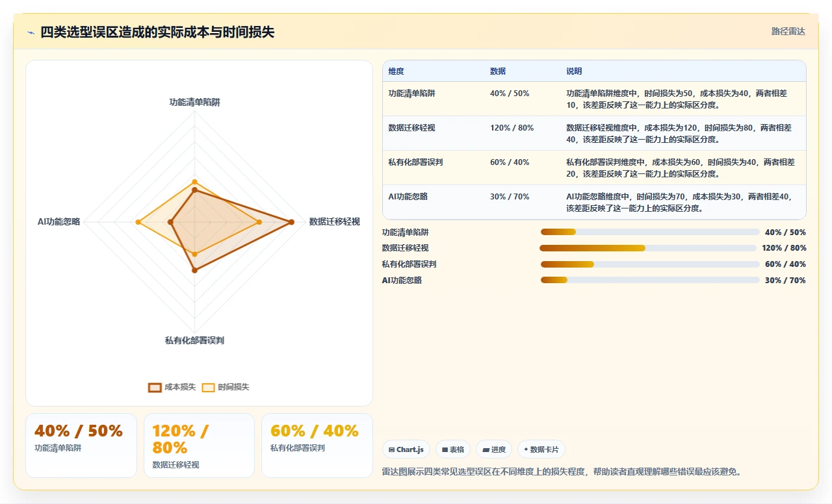Click the 私有化部署误判 progress bar
The width and height of the screenshot is (832, 504).
(x=650, y=264)
